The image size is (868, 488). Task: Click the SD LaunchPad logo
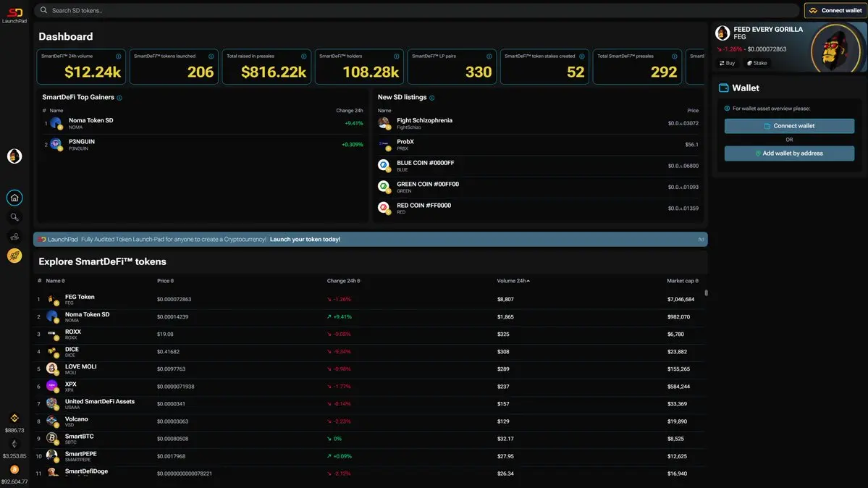(x=14, y=14)
